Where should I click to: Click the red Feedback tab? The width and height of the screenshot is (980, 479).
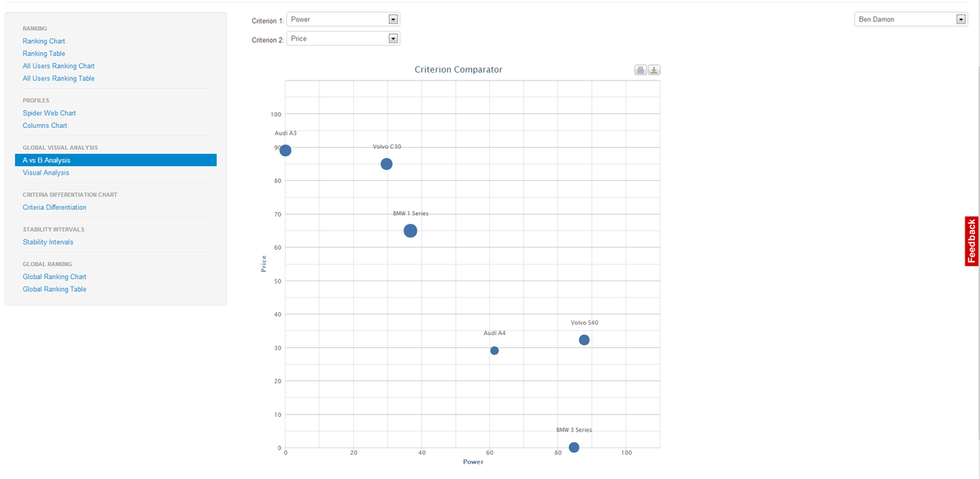971,241
